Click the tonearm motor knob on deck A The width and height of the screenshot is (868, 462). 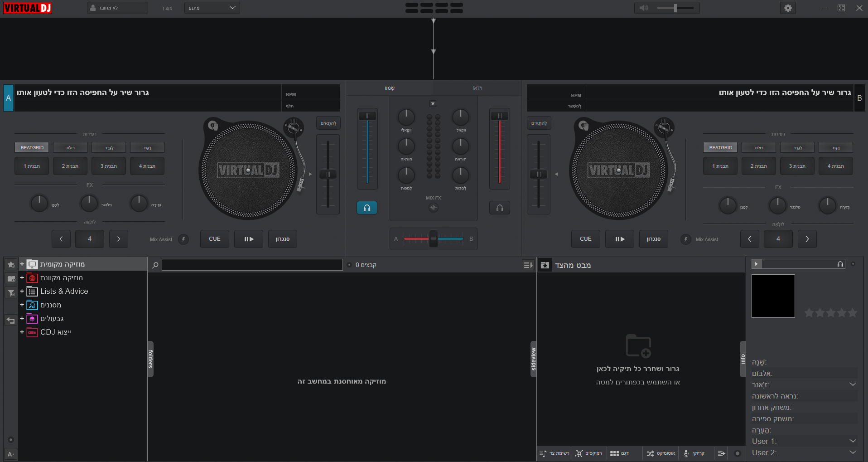pos(293,127)
